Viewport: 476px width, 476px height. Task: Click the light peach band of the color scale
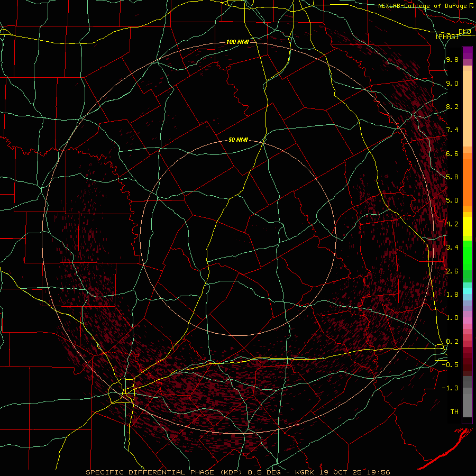[467, 108]
